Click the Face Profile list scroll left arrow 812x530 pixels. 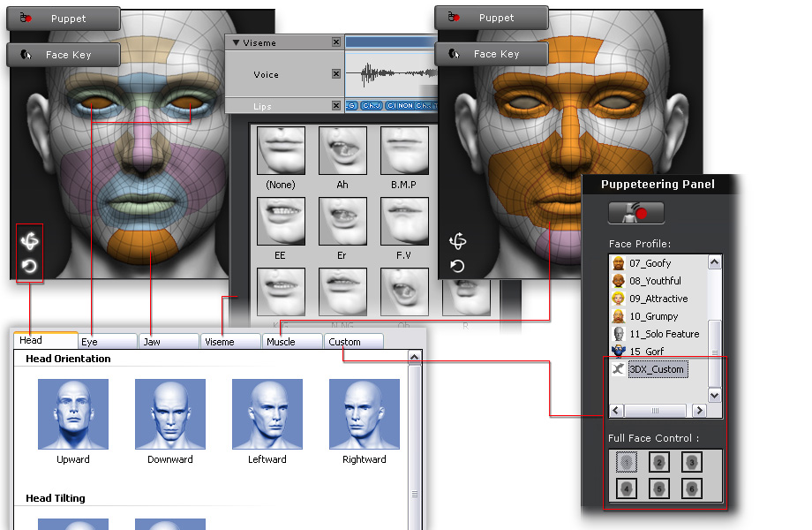click(x=616, y=411)
